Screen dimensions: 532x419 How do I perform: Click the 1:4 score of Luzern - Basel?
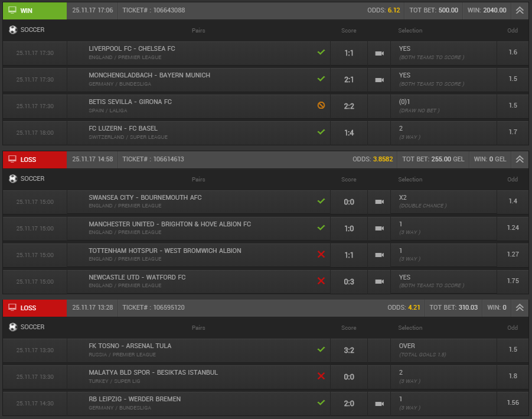pyautogui.click(x=349, y=133)
